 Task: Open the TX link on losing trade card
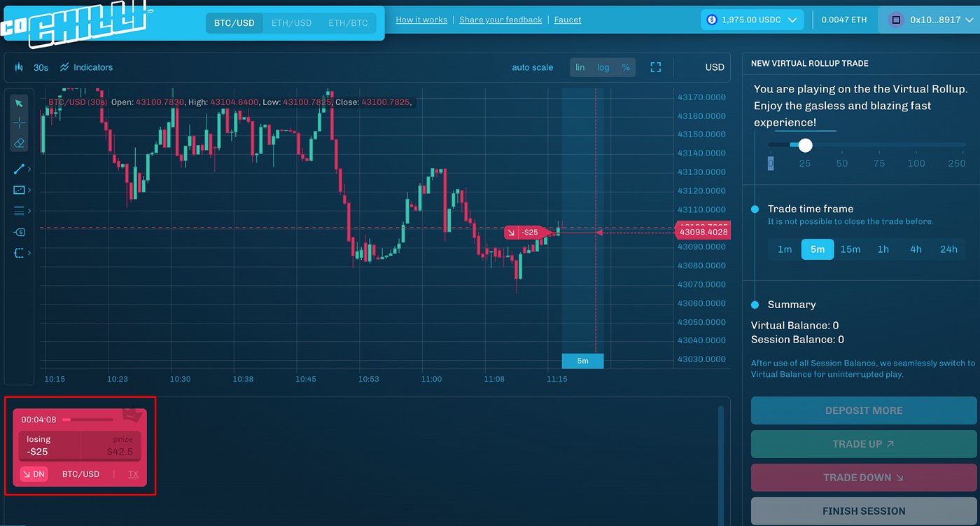click(133, 474)
